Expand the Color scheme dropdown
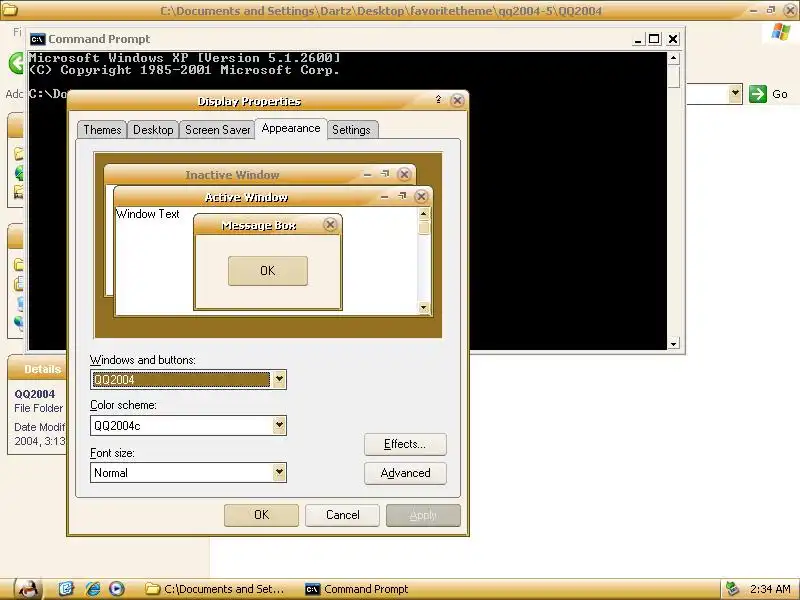The width and height of the screenshot is (800, 600). coord(279,425)
